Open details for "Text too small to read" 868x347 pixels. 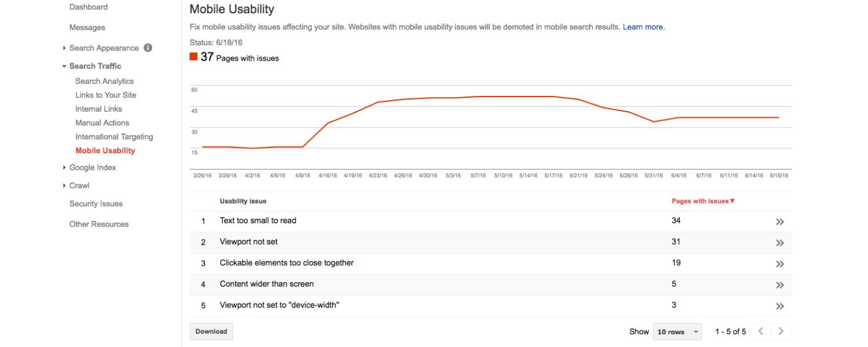tap(780, 222)
